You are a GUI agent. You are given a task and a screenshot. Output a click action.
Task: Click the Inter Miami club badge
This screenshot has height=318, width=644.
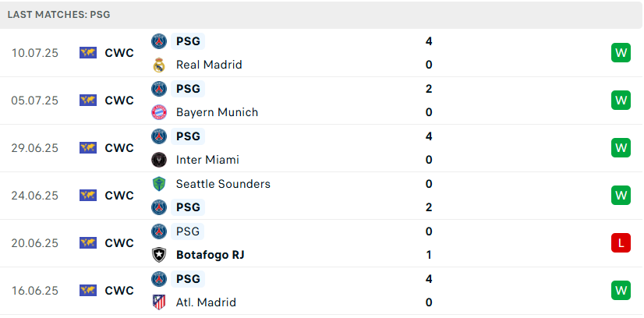coord(159,160)
